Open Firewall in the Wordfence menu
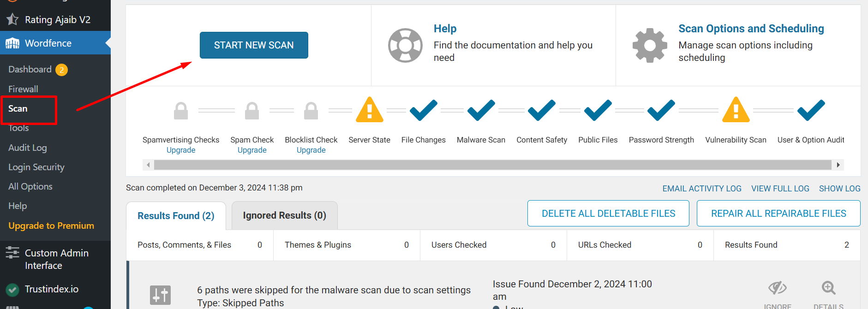The image size is (868, 309). point(23,89)
